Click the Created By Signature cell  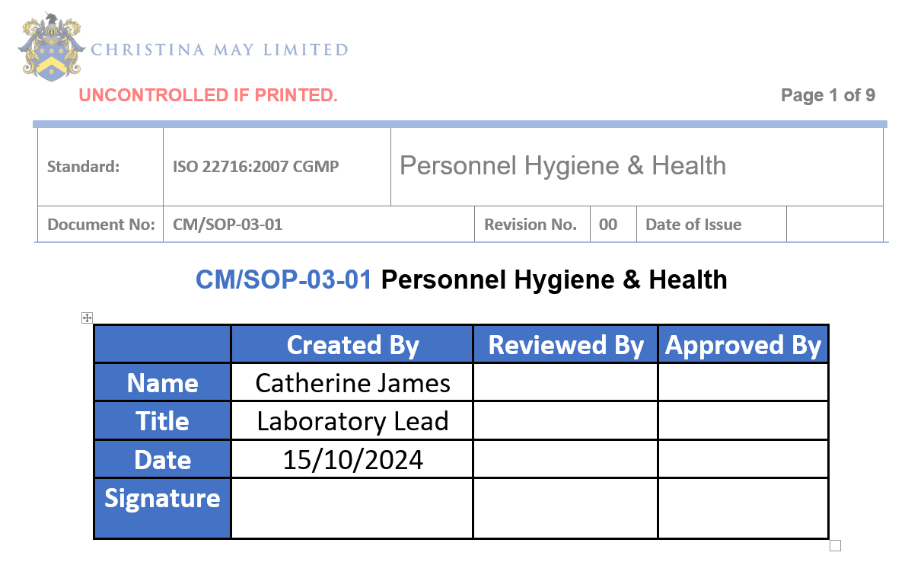point(352,508)
